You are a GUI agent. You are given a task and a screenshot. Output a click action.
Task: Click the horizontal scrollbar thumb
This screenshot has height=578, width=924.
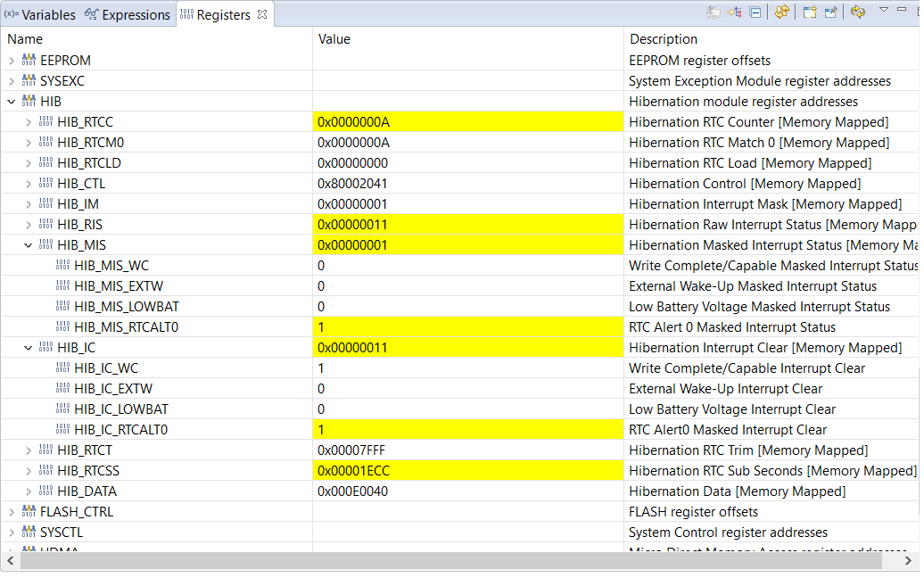(x=450, y=561)
